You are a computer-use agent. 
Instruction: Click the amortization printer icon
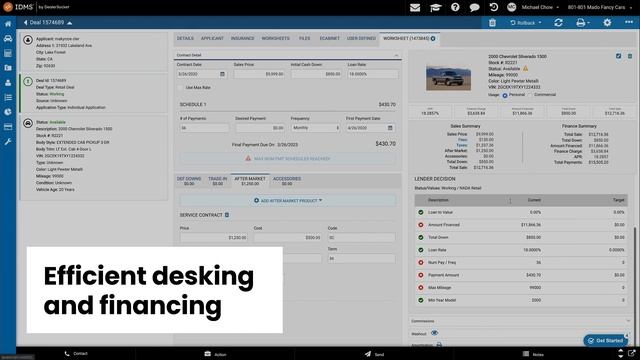(x=439, y=345)
